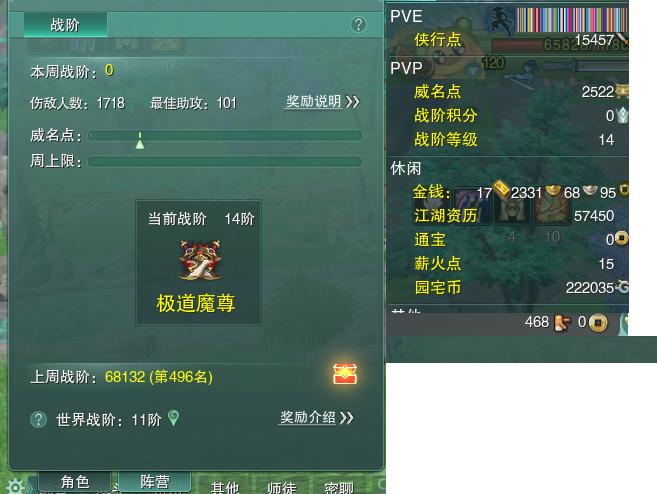
Task: Click the 通宝 coin icon
Action: coord(621,238)
